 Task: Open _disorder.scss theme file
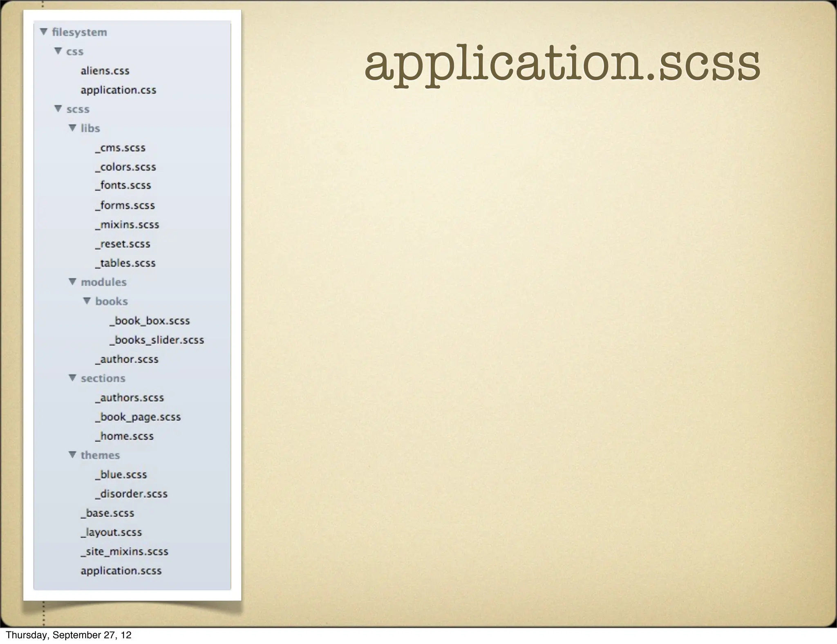click(x=131, y=494)
